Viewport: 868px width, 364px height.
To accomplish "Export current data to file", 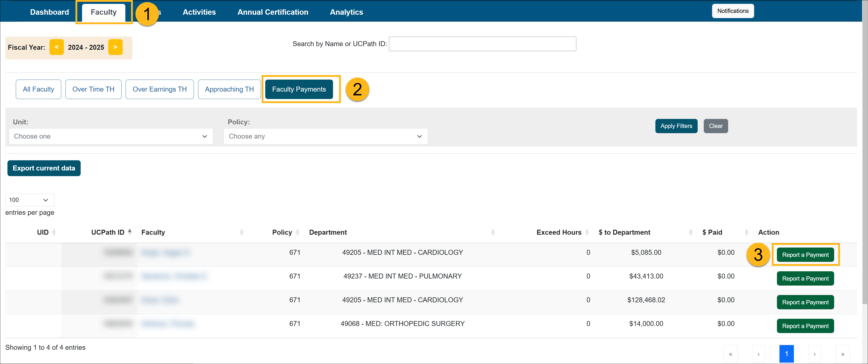I will [44, 168].
